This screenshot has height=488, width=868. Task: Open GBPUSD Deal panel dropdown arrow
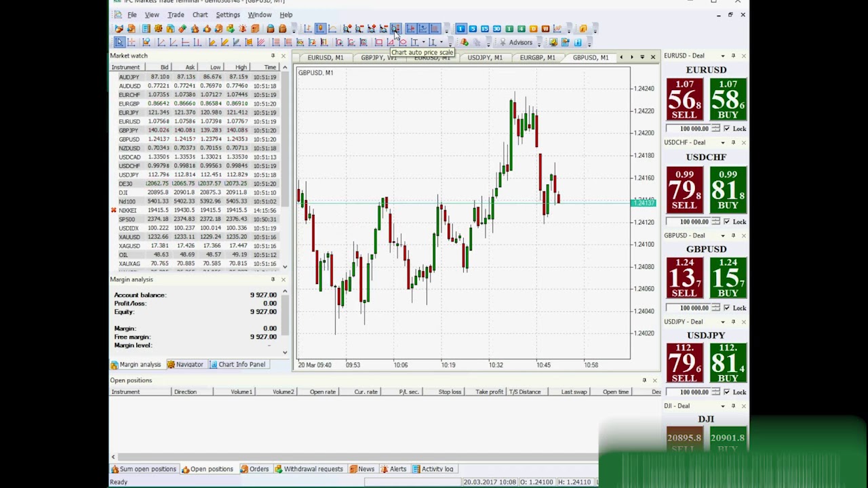pos(723,235)
